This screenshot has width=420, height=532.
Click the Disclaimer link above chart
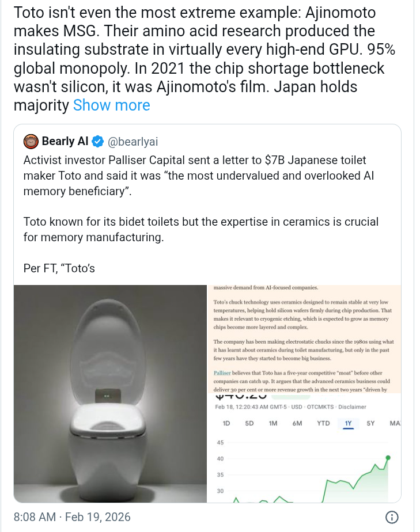coord(352,406)
